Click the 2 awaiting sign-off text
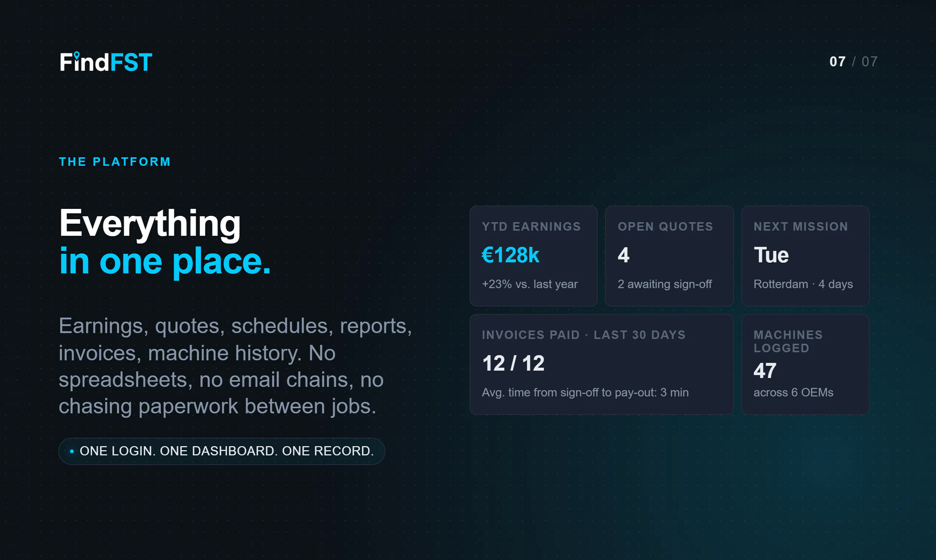 pos(665,284)
